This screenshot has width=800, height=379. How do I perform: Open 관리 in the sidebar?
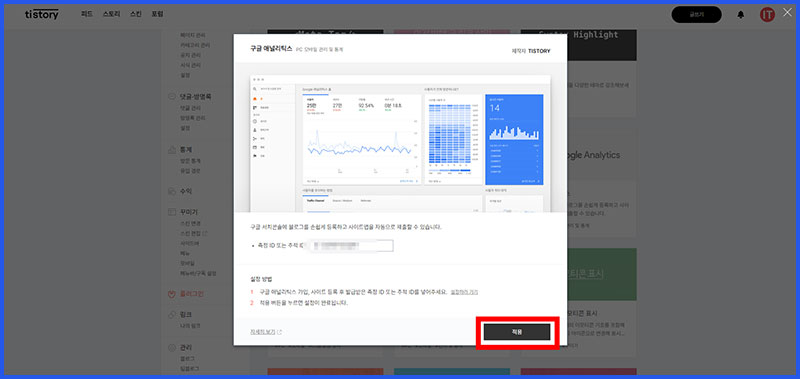point(186,348)
